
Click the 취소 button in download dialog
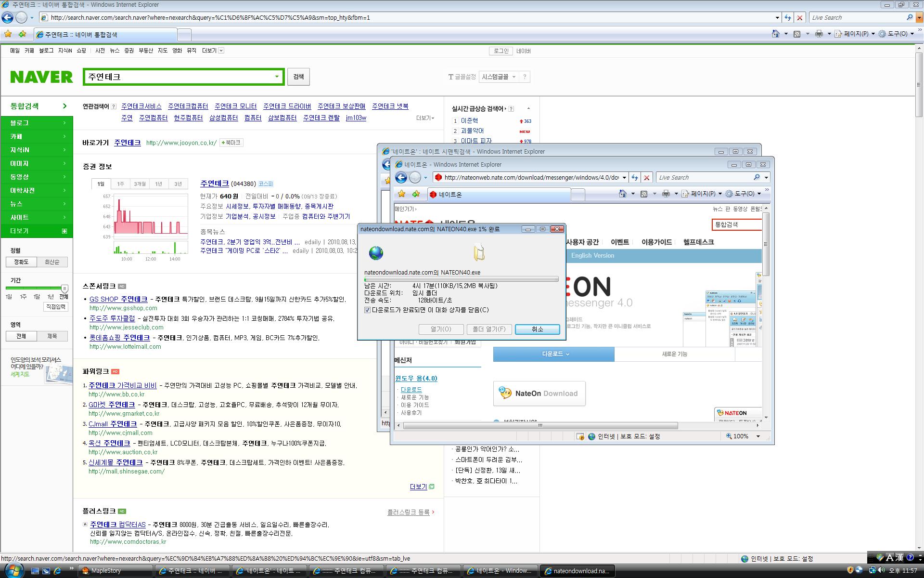click(x=538, y=329)
